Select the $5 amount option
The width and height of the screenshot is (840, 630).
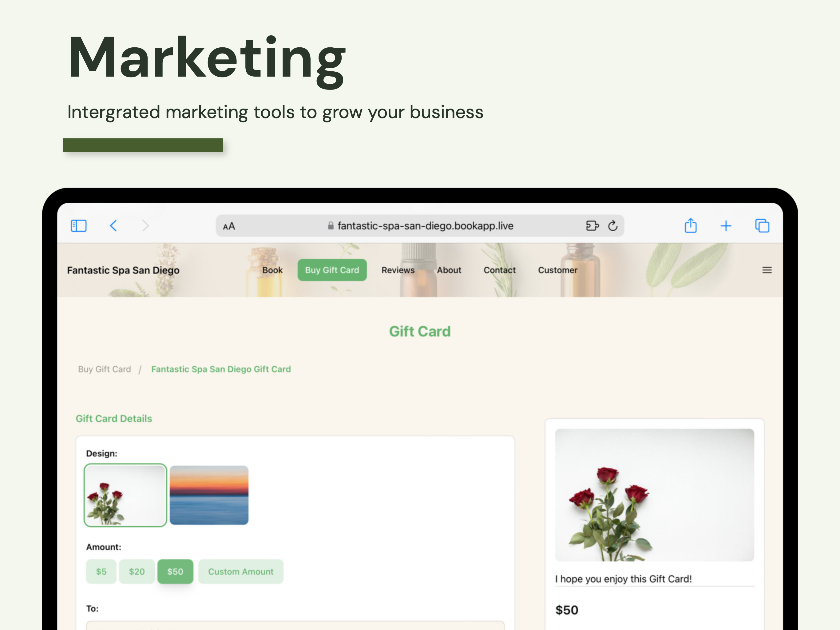(x=101, y=572)
